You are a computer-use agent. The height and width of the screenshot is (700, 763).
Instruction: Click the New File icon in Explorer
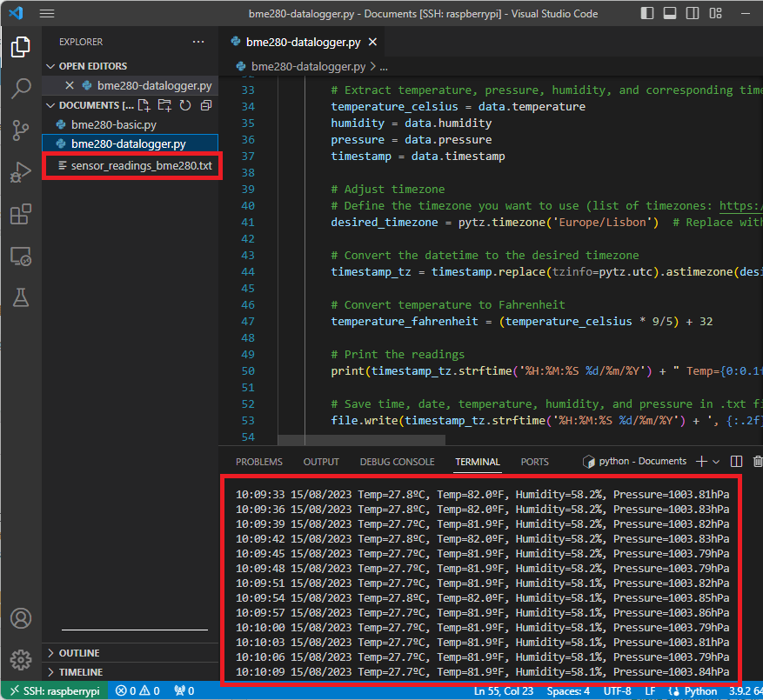(x=145, y=104)
